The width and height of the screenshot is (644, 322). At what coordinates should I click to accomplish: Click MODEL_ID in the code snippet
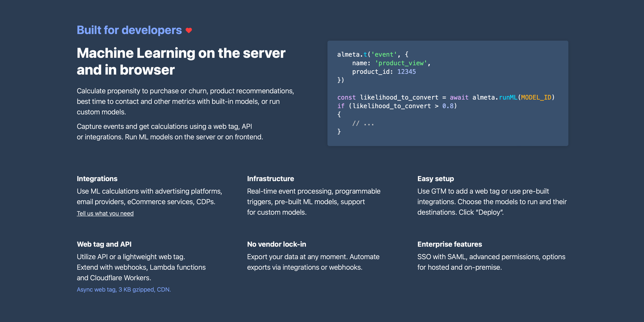pos(536,97)
